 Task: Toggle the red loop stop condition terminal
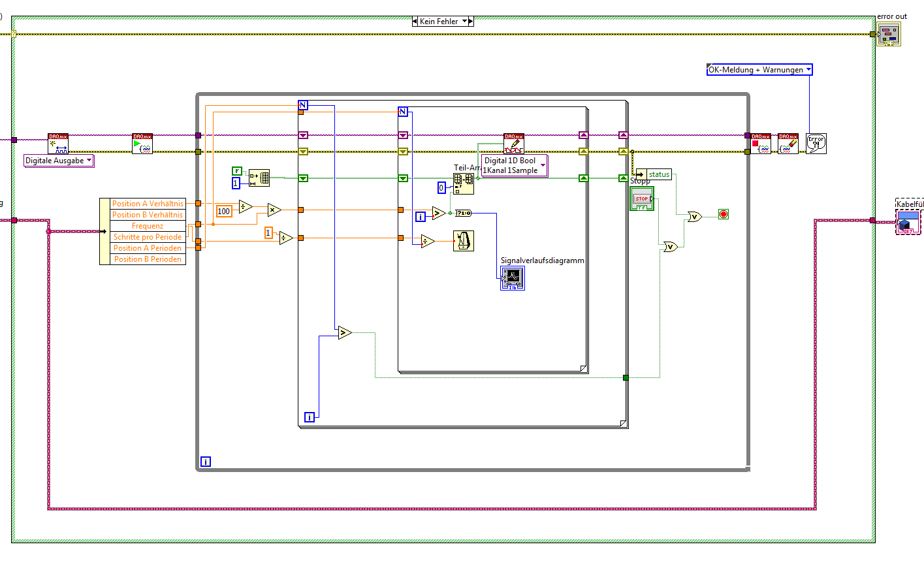[x=724, y=214]
